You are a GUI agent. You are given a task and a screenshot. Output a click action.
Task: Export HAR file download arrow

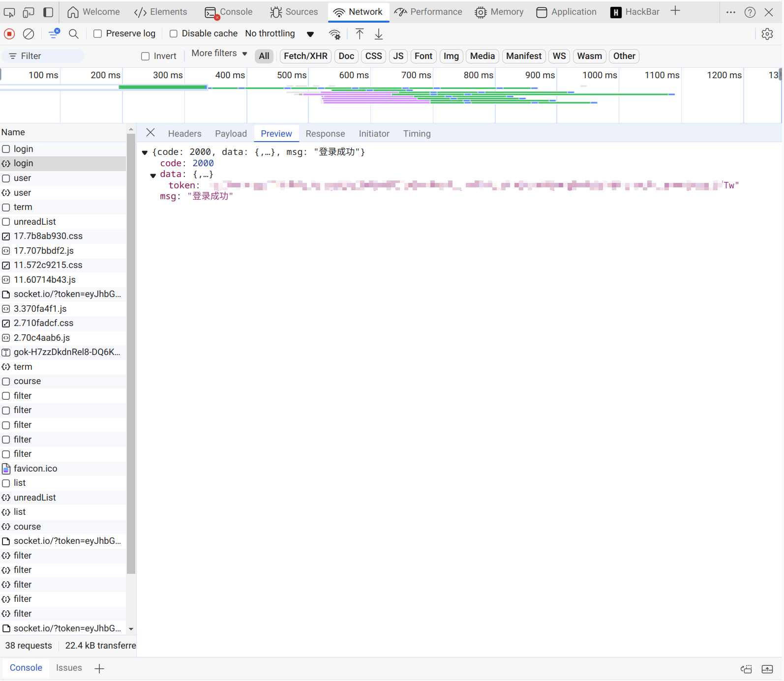pos(379,34)
